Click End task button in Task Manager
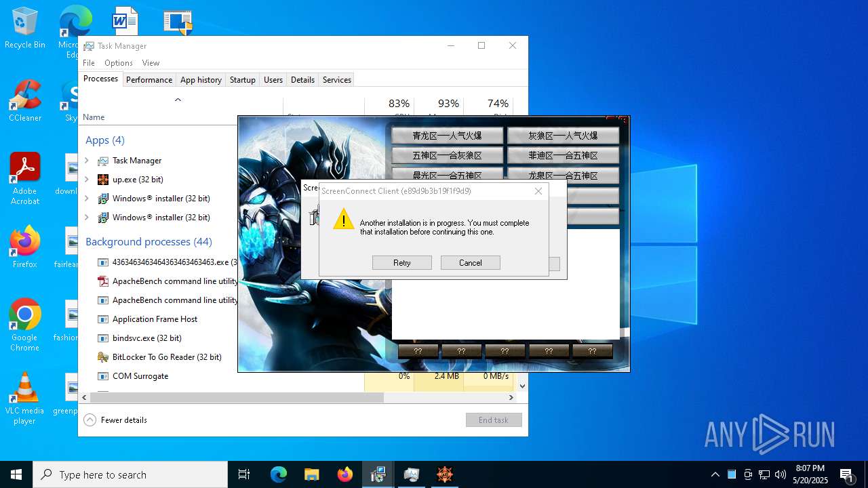This screenshot has width=868, height=488. [x=494, y=420]
